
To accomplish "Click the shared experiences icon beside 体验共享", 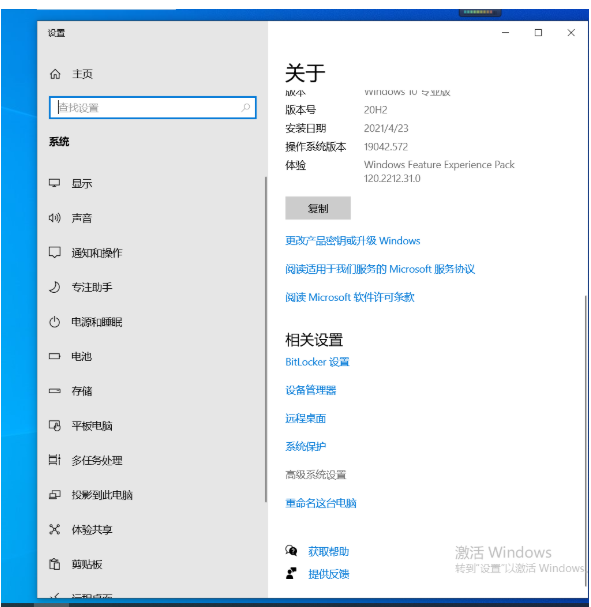I will pyautogui.click(x=55, y=529).
